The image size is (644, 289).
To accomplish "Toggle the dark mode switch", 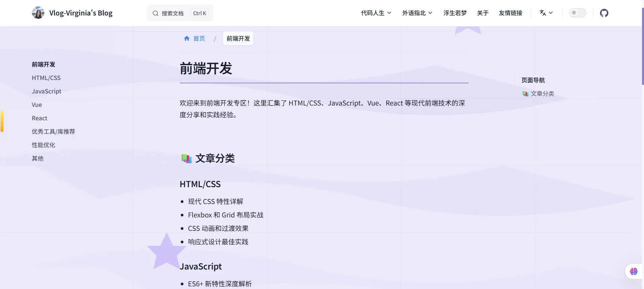I will pyautogui.click(x=577, y=13).
